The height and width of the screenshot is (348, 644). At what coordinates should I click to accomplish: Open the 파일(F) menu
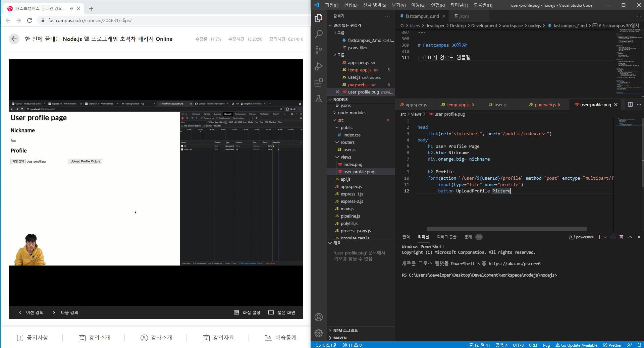pyautogui.click(x=331, y=5)
